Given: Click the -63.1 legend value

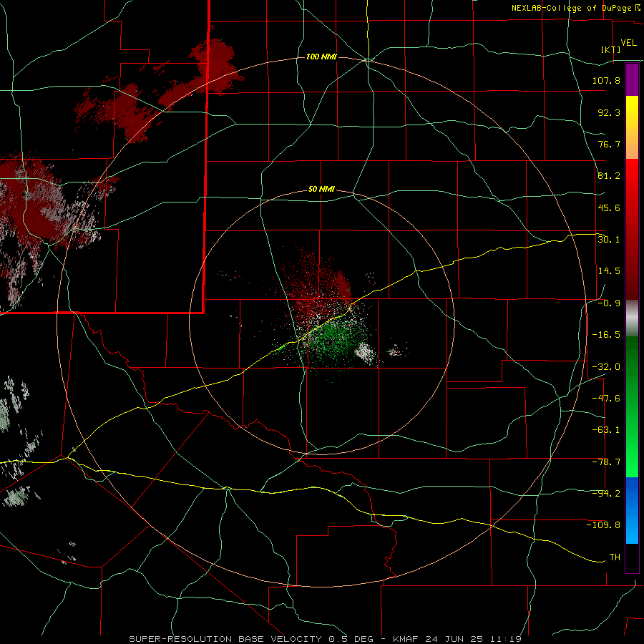Looking at the screenshot, I should (606, 430).
